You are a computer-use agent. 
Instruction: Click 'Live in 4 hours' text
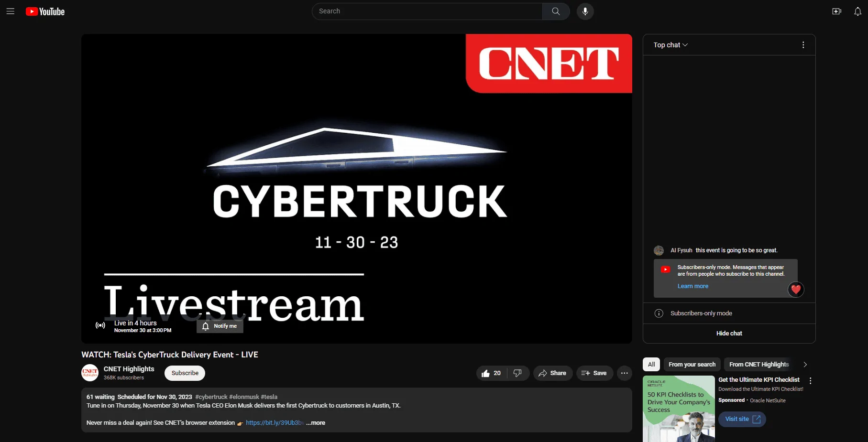click(x=135, y=323)
